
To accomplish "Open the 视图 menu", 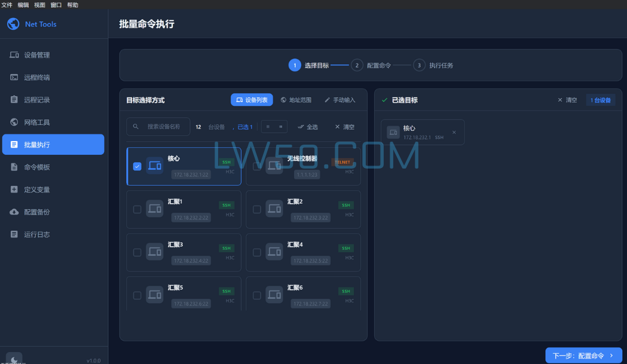I will [39, 4].
